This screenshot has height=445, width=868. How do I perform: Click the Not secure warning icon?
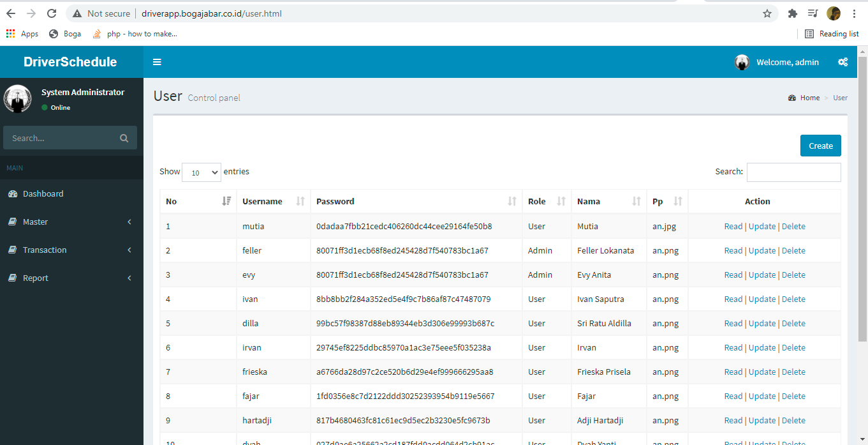[77, 13]
